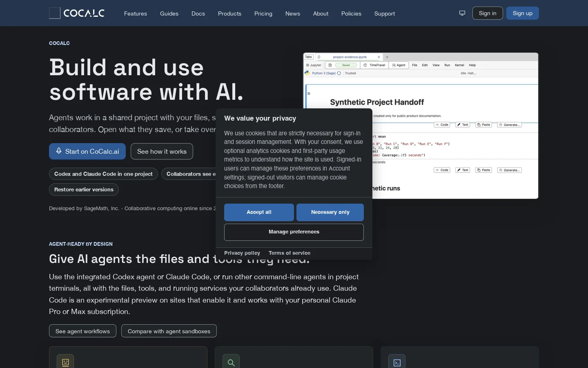
Task: Open the Privacy policy link
Action: pos(242,253)
